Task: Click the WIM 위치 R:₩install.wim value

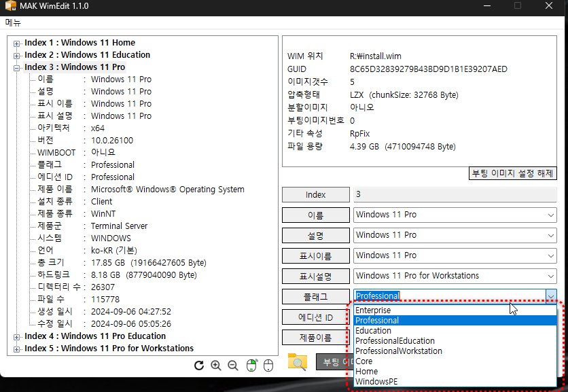Action: point(375,56)
